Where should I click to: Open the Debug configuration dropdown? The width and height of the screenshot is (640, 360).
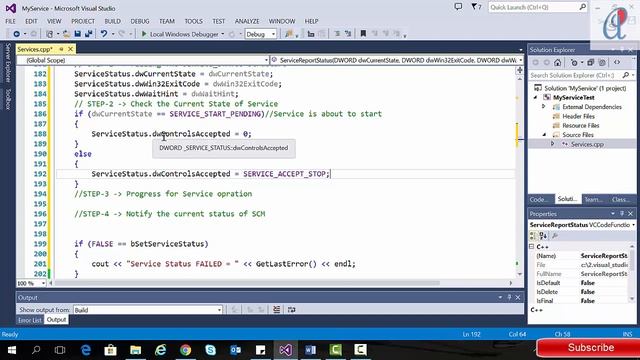[261, 34]
